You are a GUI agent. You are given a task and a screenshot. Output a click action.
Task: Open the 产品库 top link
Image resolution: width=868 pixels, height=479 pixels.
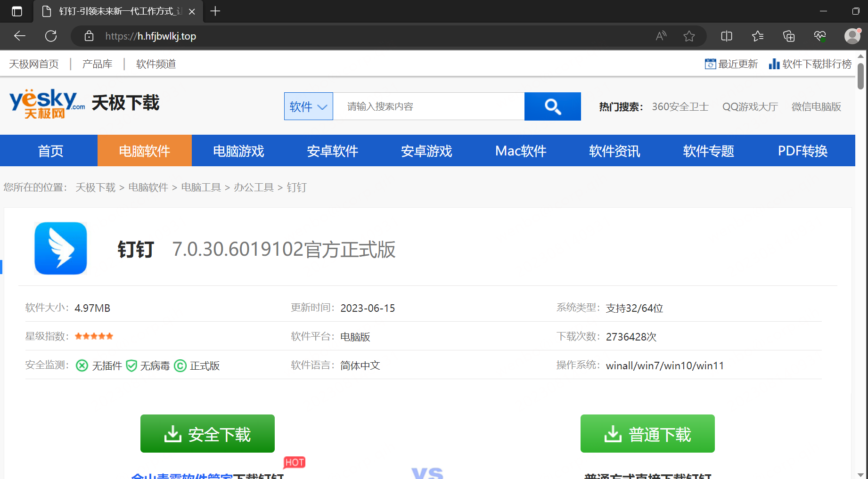pyautogui.click(x=98, y=64)
